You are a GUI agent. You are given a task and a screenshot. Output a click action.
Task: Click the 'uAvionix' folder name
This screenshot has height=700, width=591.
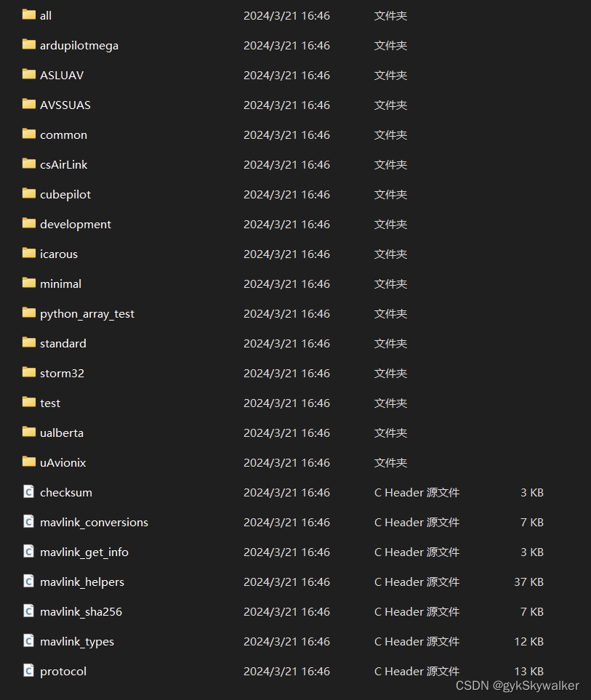coord(63,463)
